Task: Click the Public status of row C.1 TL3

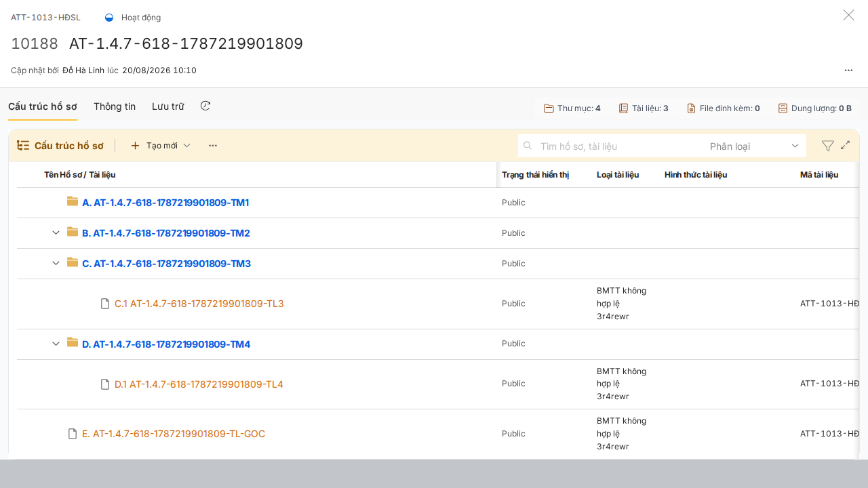Action: click(513, 304)
